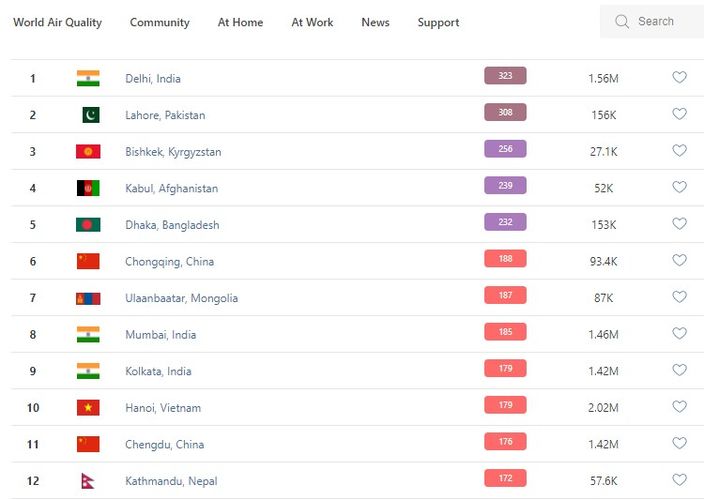Go to the At Home menu
Screen dimensions: 704x500
240,22
